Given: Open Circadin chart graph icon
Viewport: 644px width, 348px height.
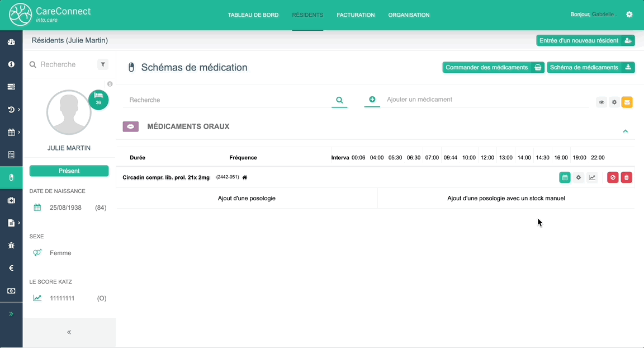Looking at the screenshot, I should (x=592, y=177).
